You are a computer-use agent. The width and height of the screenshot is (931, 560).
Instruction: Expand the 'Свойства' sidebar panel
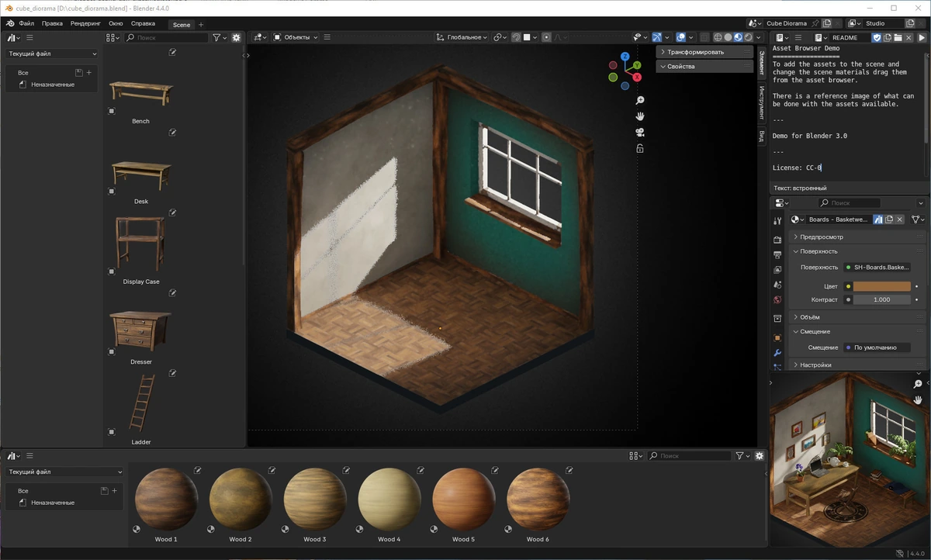(x=704, y=67)
